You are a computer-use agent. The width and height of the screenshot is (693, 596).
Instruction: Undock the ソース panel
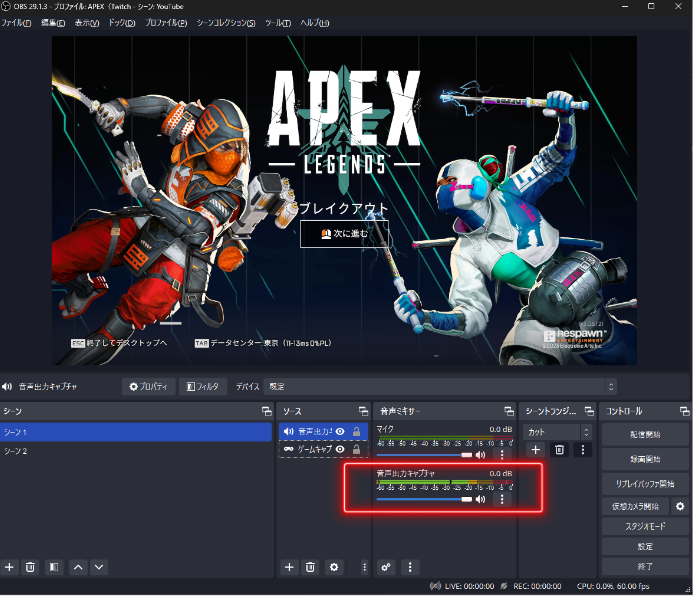(363, 411)
